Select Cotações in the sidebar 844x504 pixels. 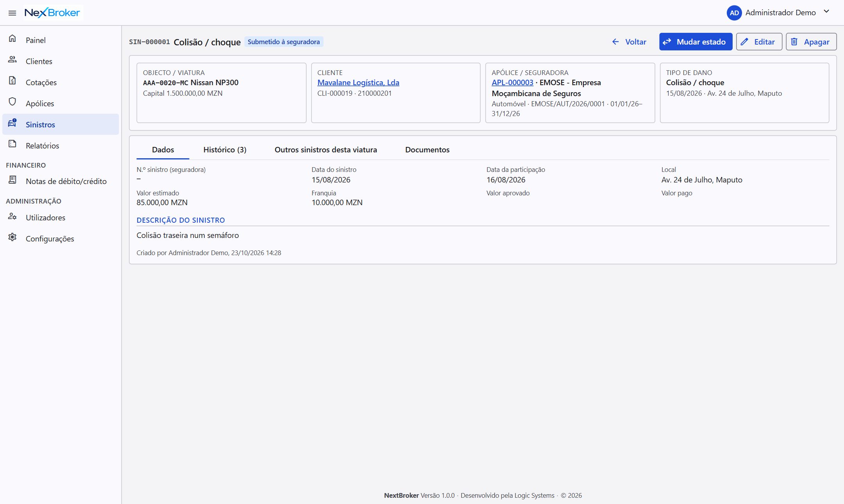point(61,82)
